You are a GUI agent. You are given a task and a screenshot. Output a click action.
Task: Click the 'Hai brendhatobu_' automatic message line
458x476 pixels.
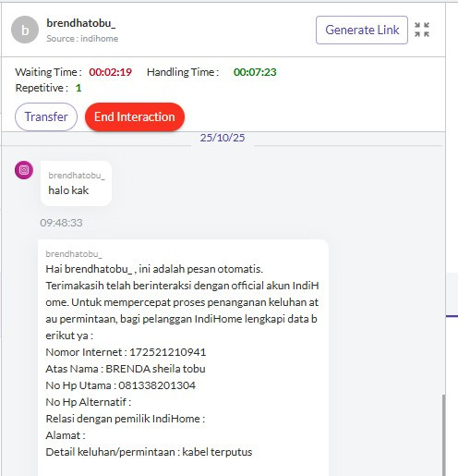coord(154,269)
